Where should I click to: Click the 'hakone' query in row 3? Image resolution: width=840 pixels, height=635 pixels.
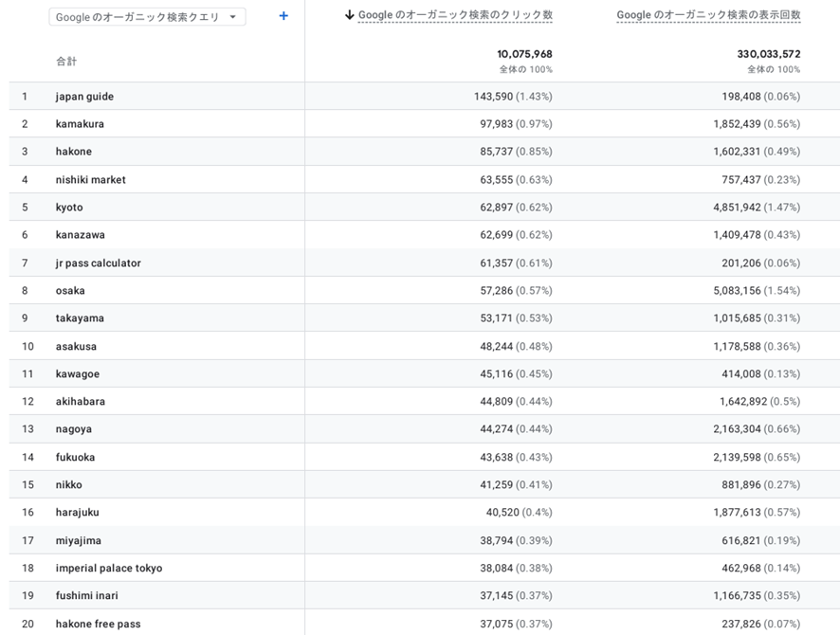pos(74,152)
